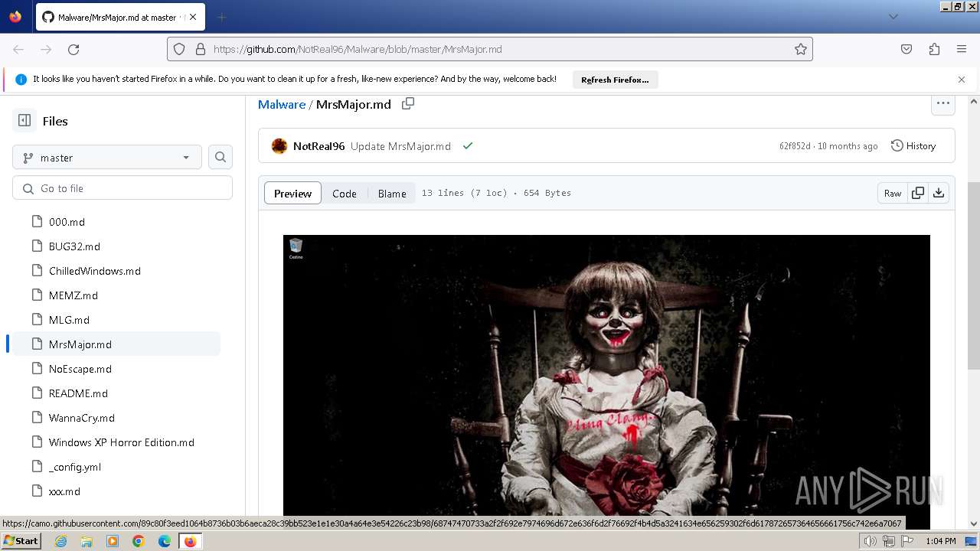Download raw file icon
Image resolution: width=980 pixels, height=551 pixels.
click(x=939, y=193)
